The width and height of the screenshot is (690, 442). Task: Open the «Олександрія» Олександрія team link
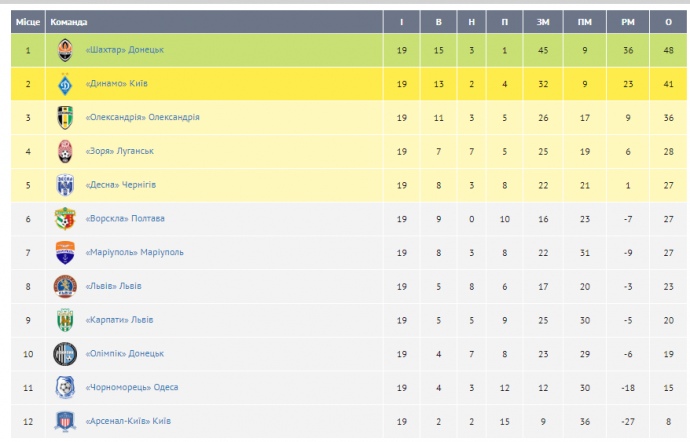point(143,118)
